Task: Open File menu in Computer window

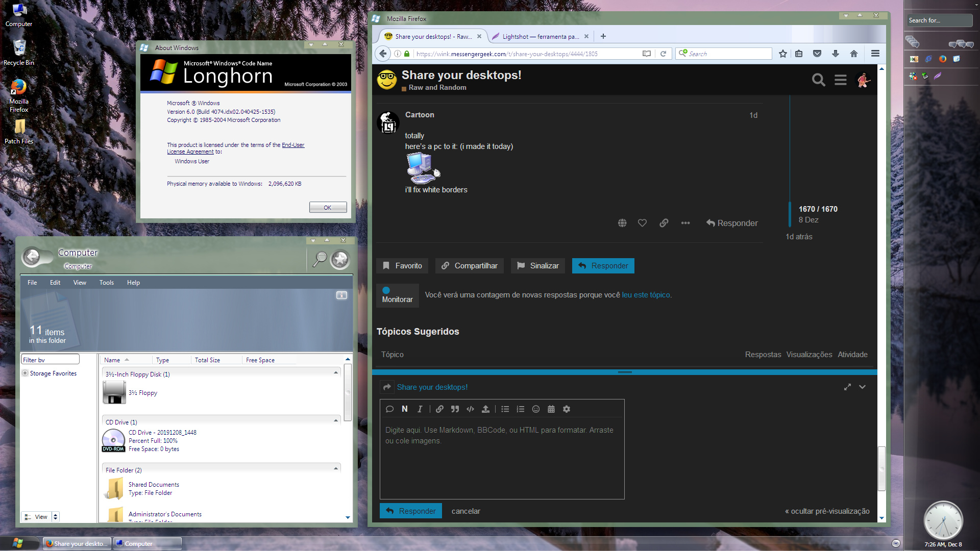Action: (x=32, y=283)
